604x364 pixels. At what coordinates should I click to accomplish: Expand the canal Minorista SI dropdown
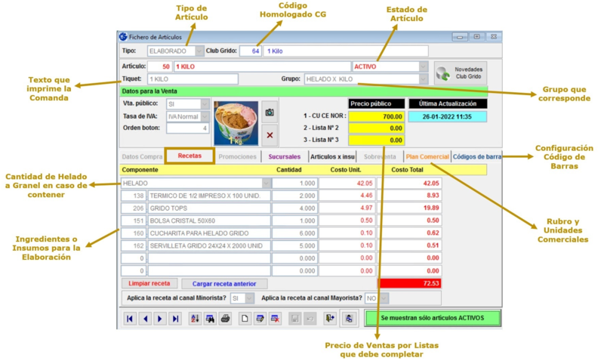pyautogui.click(x=249, y=298)
